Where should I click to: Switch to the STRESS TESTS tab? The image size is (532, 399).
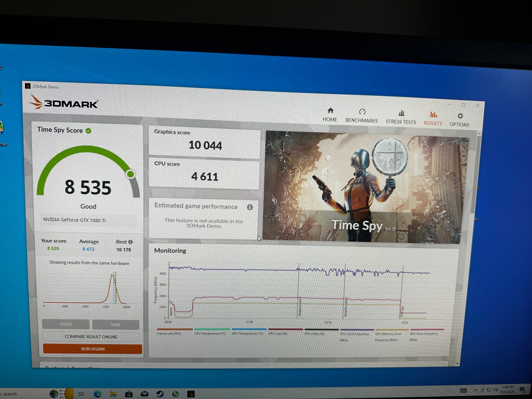pyautogui.click(x=401, y=117)
